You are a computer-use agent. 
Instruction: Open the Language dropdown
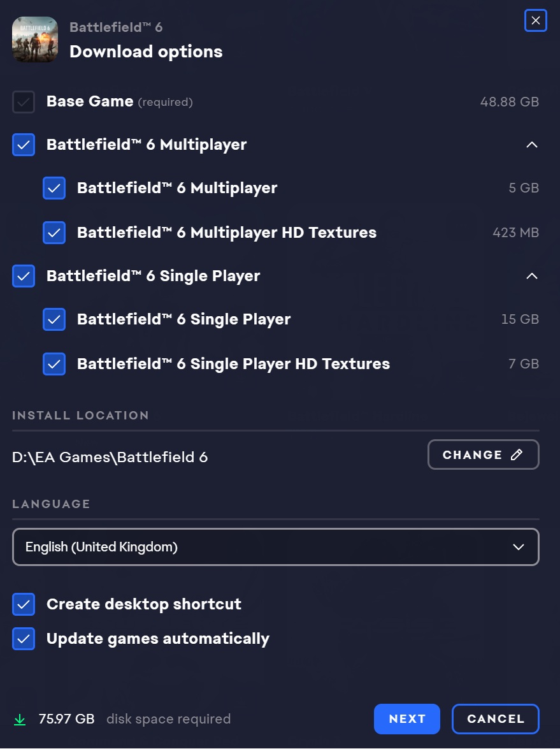[x=276, y=547]
